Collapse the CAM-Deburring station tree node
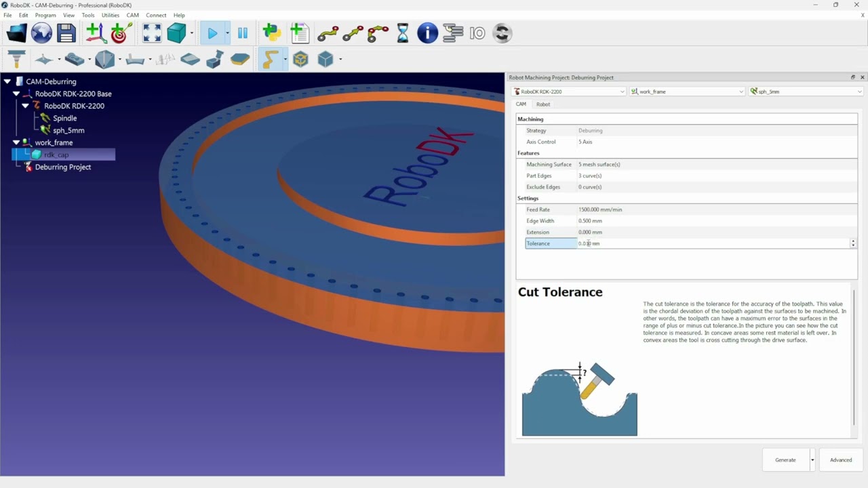 [x=7, y=81]
